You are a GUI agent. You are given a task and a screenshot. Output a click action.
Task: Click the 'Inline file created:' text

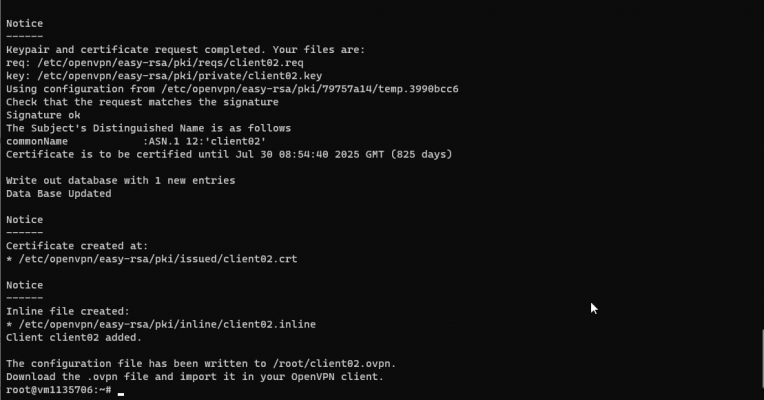(67, 311)
